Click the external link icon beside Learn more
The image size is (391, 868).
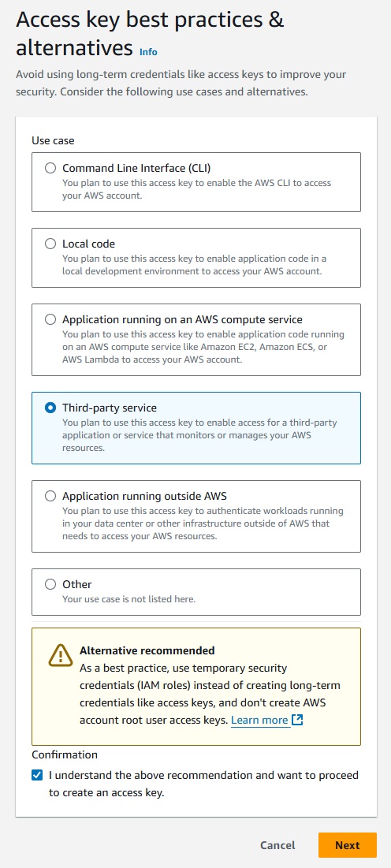pos(297,720)
